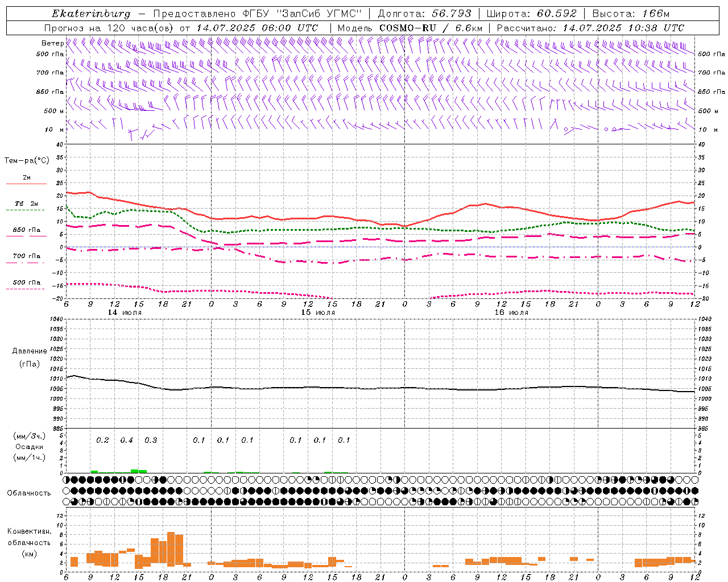Click the 14 июля date label
728x582 pixels.
click(125, 313)
